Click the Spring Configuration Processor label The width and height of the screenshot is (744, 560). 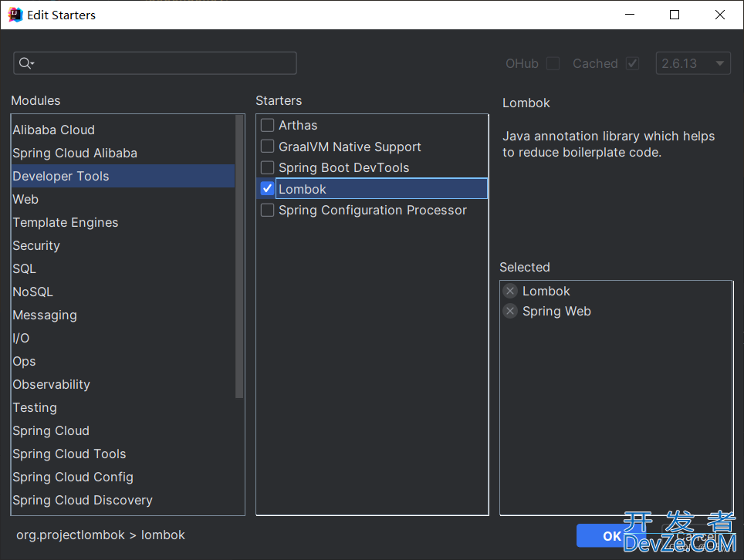(x=373, y=210)
